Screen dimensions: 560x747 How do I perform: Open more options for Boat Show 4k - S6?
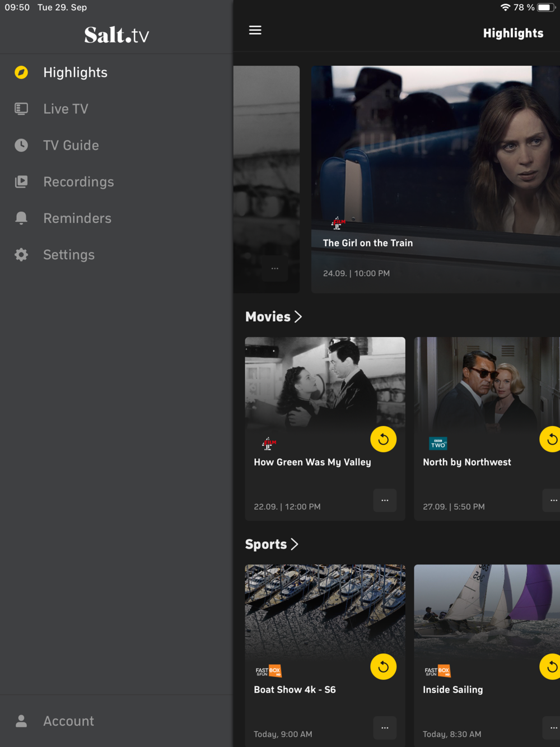[385, 727]
